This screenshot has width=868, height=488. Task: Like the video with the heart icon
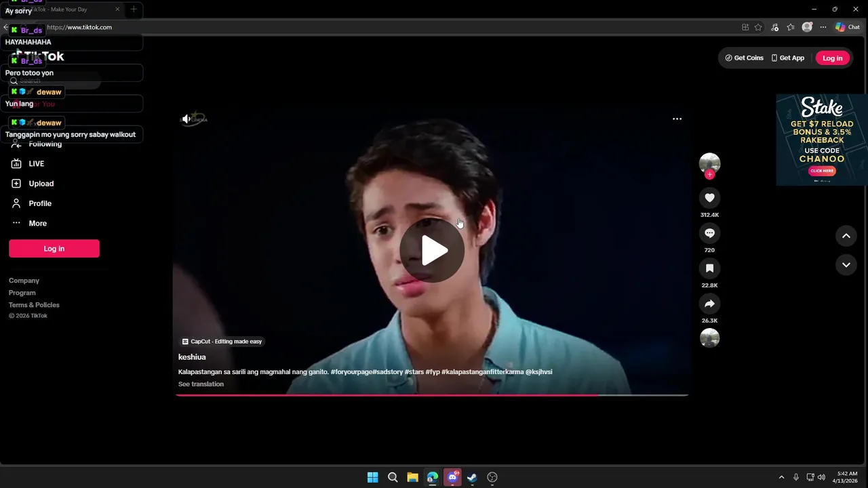point(709,198)
